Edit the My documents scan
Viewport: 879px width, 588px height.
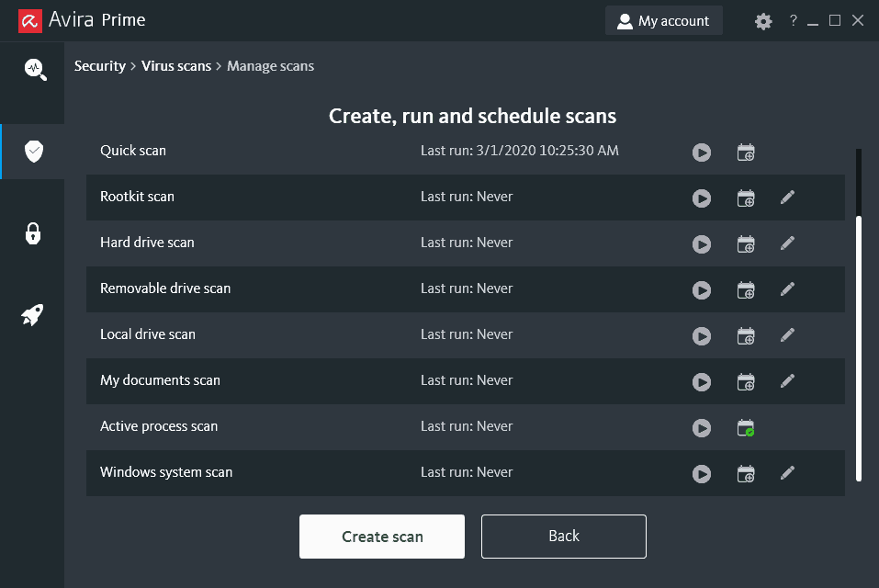click(787, 381)
